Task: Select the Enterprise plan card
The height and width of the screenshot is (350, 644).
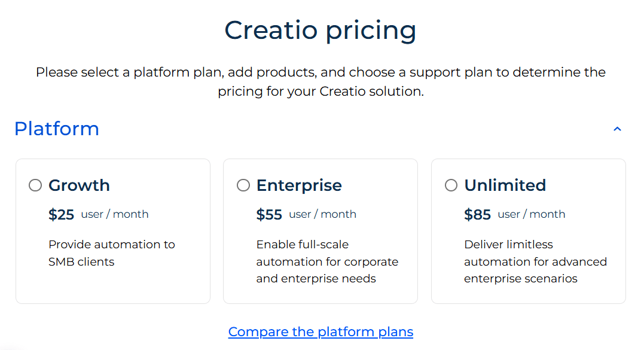Action: [x=321, y=230]
